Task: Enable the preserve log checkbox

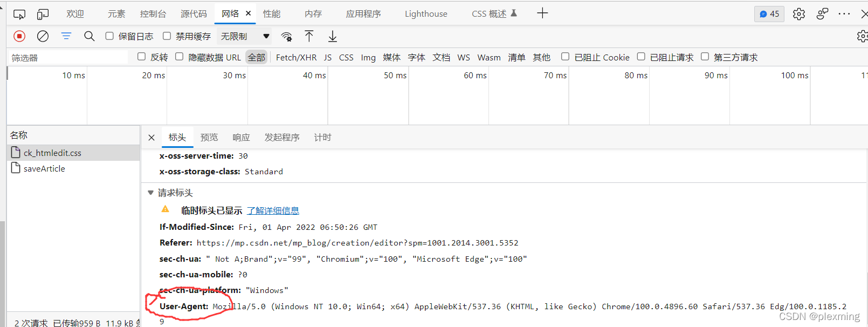Action: pos(109,36)
